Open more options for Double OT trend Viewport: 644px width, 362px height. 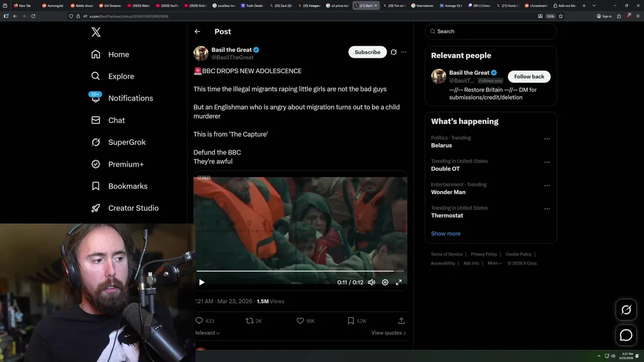tap(547, 162)
